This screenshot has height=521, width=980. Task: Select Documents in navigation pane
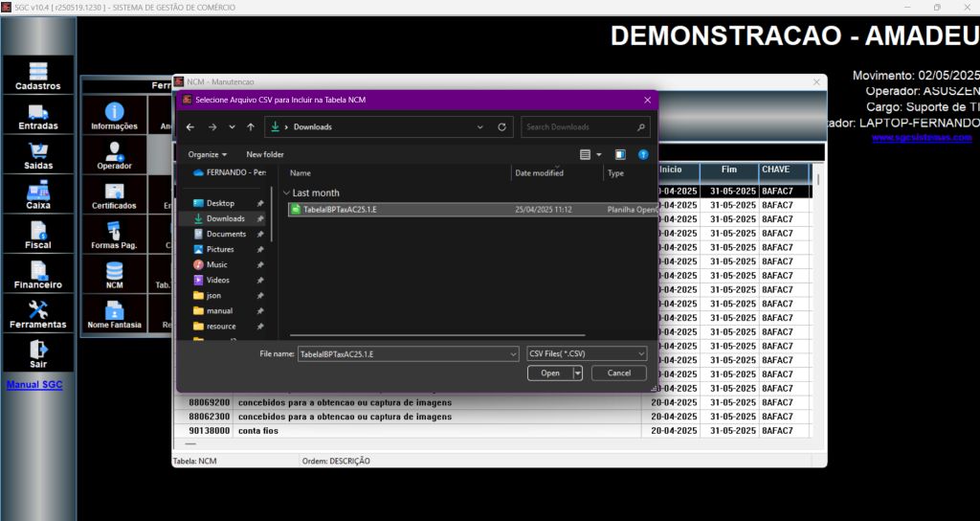[228, 234]
